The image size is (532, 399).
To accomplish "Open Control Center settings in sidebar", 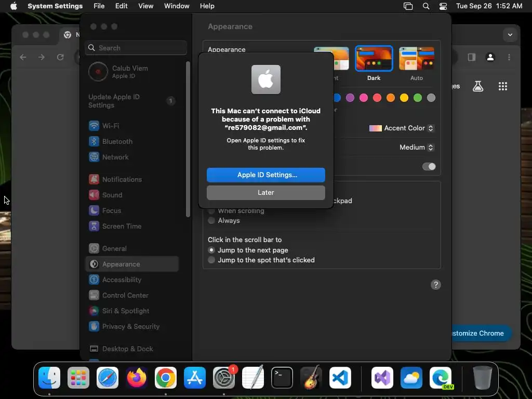I will tap(132, 296).
